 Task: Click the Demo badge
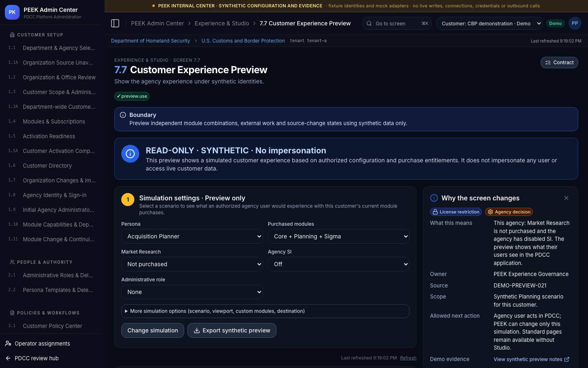click(x=555, y=23)
